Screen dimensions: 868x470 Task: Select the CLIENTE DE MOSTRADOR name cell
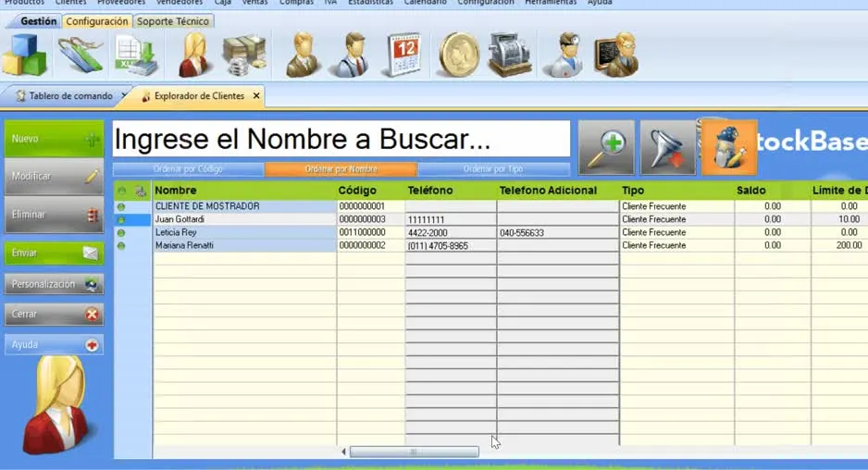tap(244, 206)
